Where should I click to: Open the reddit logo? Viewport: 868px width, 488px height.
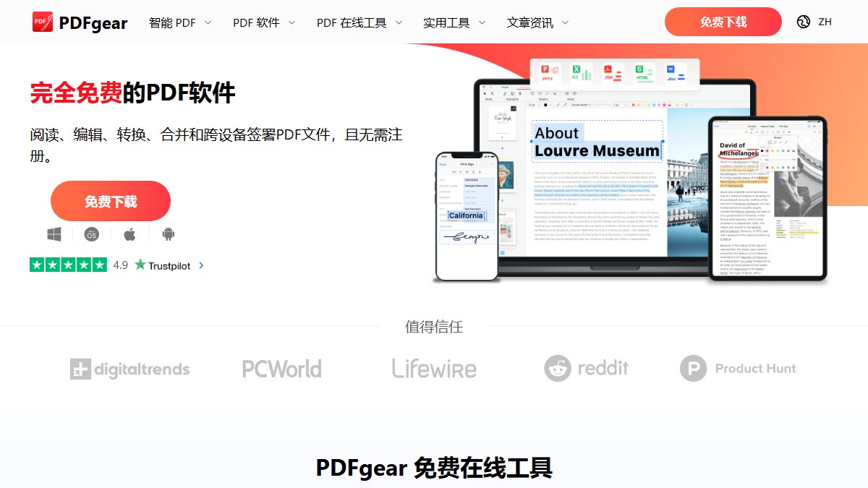point(587,369)
